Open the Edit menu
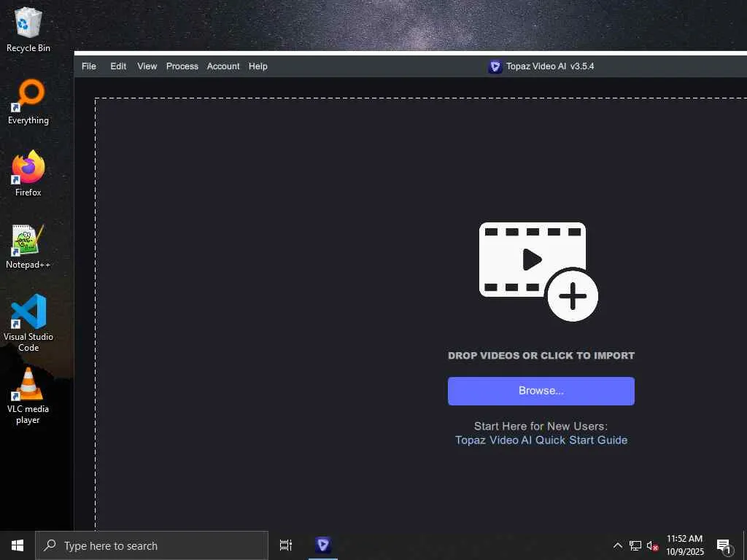This screenshot has width=747, height=560. (x=118, y=66)
